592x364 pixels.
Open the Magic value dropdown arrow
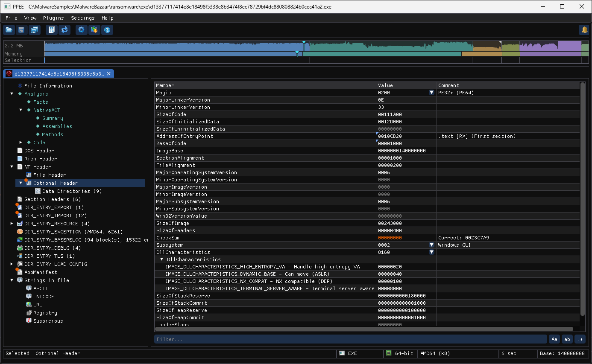(431, 93)
